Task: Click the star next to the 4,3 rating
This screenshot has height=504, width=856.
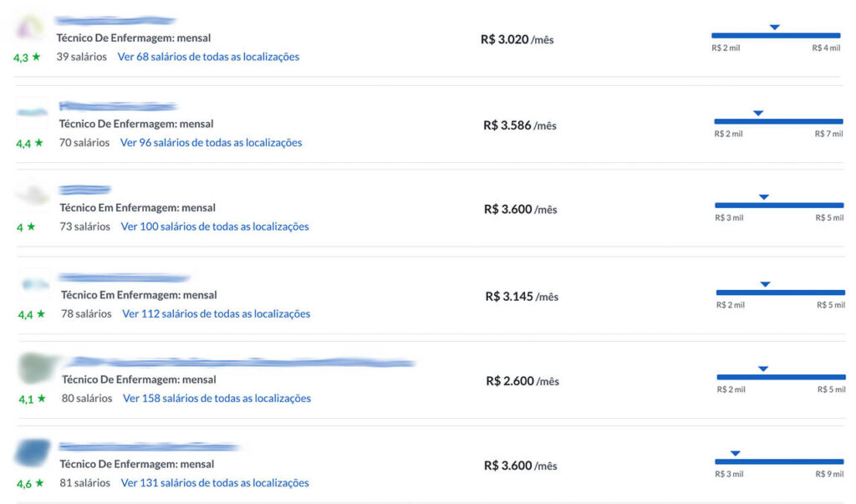Action: pyautogui.click(x=37, y=57)
